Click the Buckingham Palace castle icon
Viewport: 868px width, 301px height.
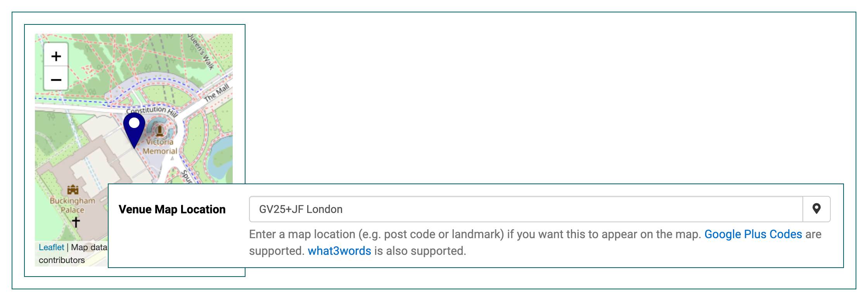pos(73,190)
